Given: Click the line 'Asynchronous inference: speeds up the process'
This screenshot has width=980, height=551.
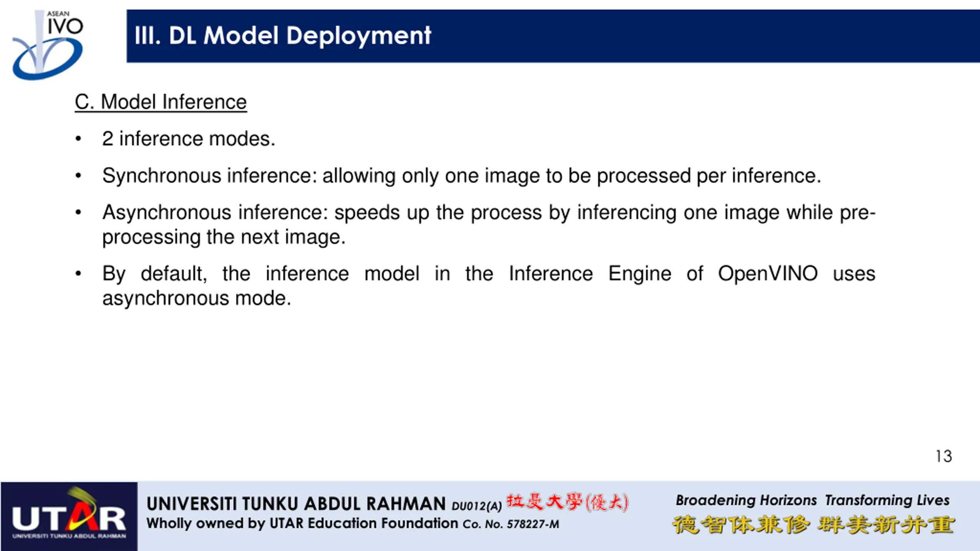Looking at the screenshot, I should [489, 213].
